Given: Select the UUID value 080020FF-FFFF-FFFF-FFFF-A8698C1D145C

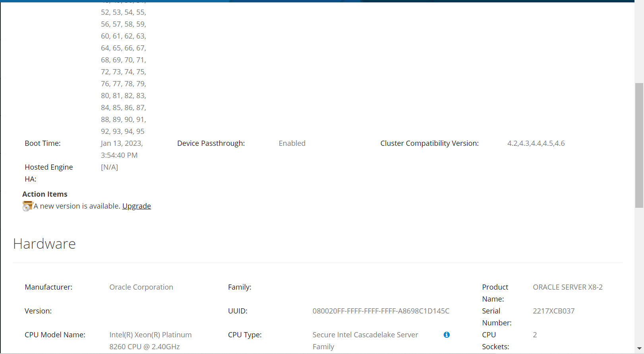Looking at the screenshot, I should (381, 311).
